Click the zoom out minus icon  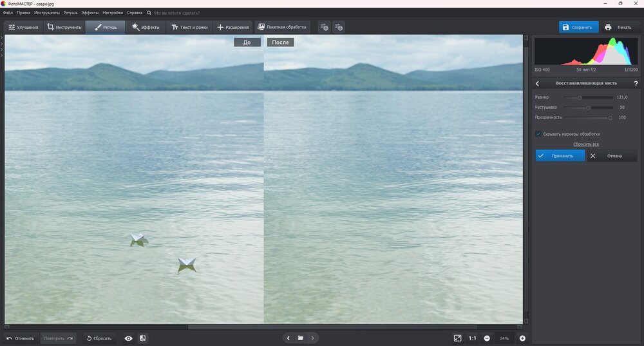pos(487,338)
